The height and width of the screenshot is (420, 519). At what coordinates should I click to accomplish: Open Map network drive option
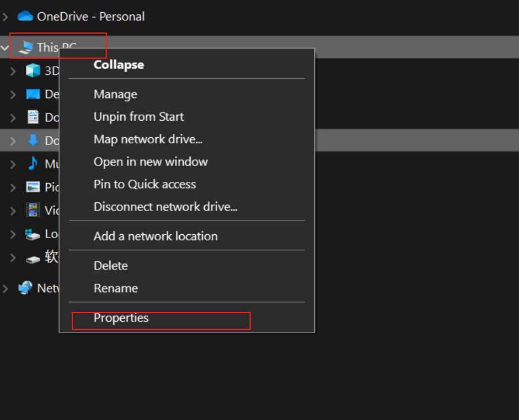tap(148, 139)
